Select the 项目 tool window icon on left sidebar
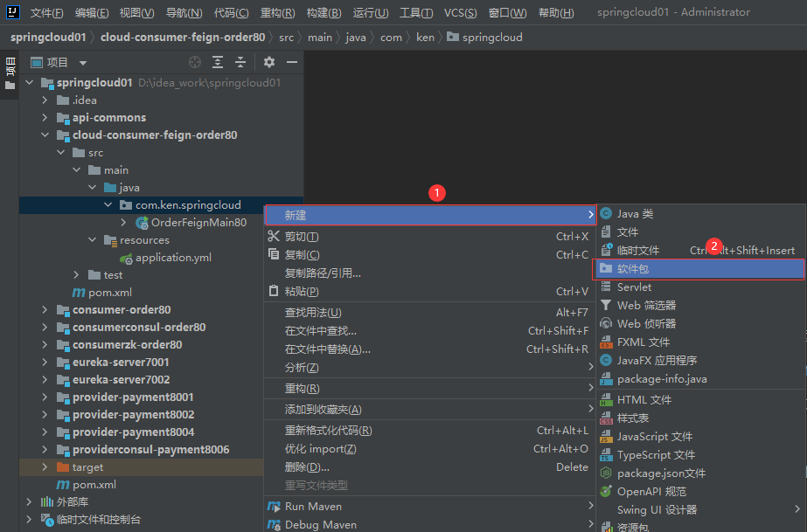807x532 pixels. tap(10, 69)
